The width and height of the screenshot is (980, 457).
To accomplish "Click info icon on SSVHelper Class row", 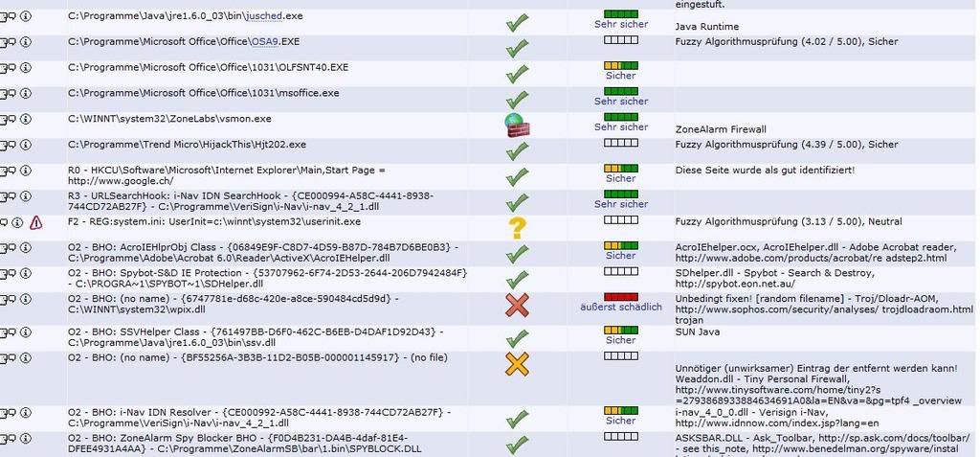I will (x=26, y=332).
